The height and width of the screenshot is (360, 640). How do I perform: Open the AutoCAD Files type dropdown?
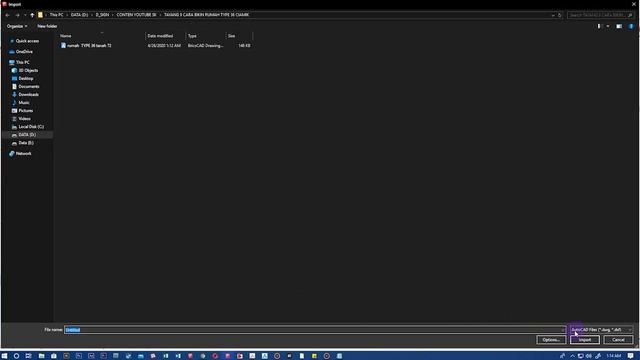[x=602, y=330]
